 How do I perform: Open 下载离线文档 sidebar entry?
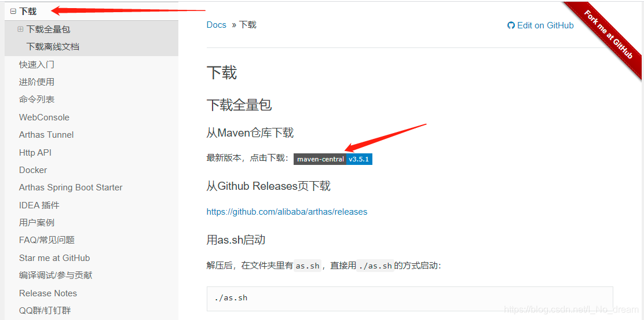click(53, 47)
